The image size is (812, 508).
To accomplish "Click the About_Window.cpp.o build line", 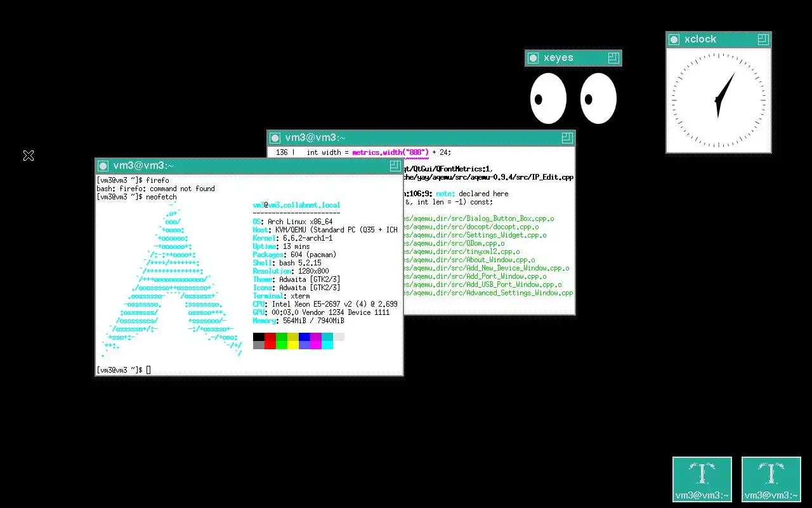I will tap(470, 260).
